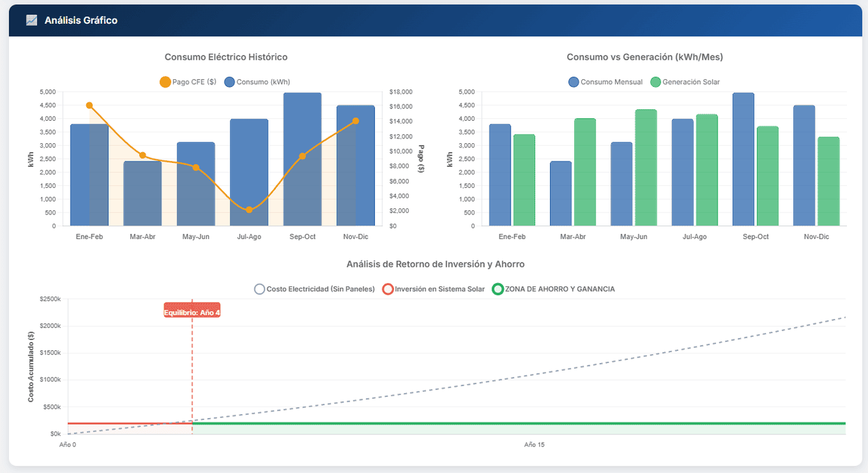This screenshot has height=473, width=868.
Task: Click the Ene-Feb bar in Consumo Eléctrico Histórico
Action: click(90, 175)
